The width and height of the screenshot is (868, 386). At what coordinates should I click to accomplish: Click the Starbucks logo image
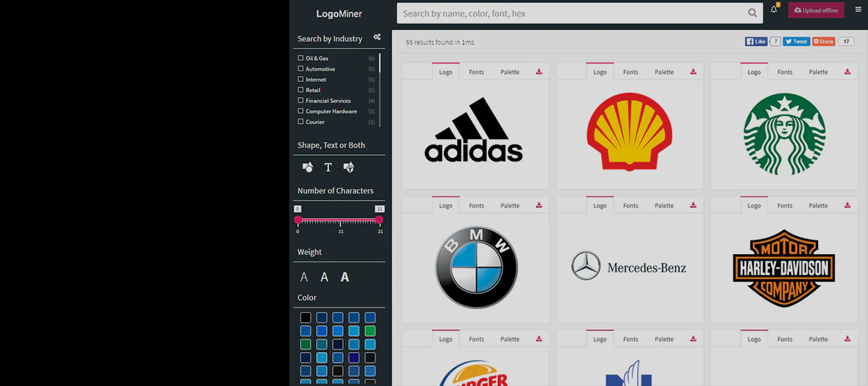point(784,134)
